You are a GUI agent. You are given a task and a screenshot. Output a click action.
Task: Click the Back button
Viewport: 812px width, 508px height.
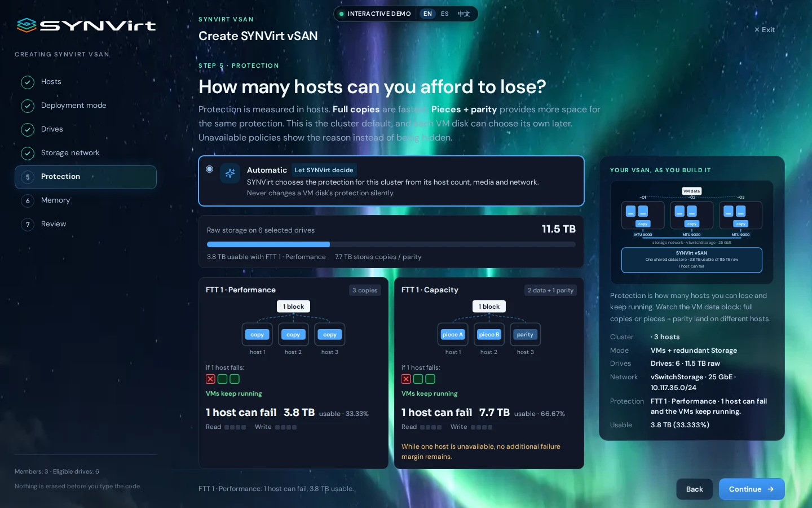point(695,489)
